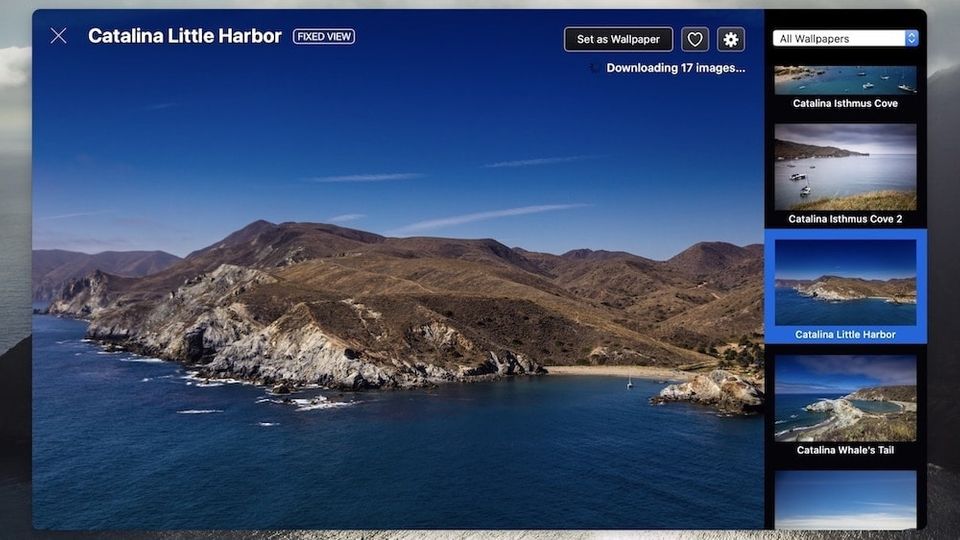Open settings via the gear icon
Screen dimensions: 960x540
731,39
